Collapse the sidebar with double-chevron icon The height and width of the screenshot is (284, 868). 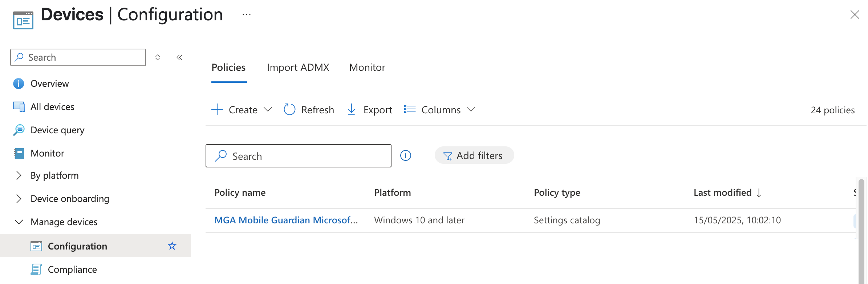point(179,57)
